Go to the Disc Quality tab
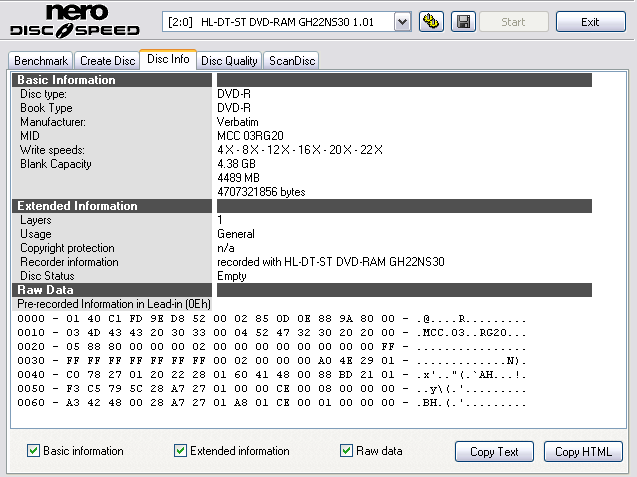The width and height of the screenshot is (637, 477). [229, 61]
